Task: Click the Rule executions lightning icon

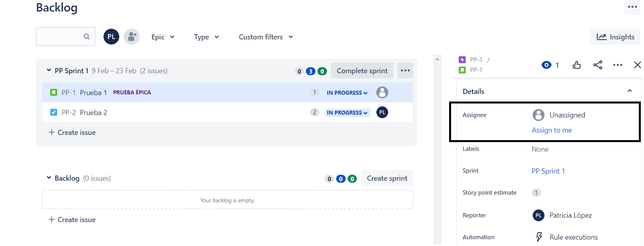Action: click(539, 237)
